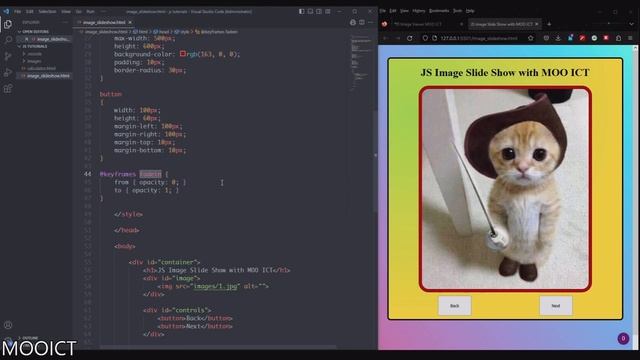
Task: Open the Firefox Bookmarks menu
Action: click(439, 11)
